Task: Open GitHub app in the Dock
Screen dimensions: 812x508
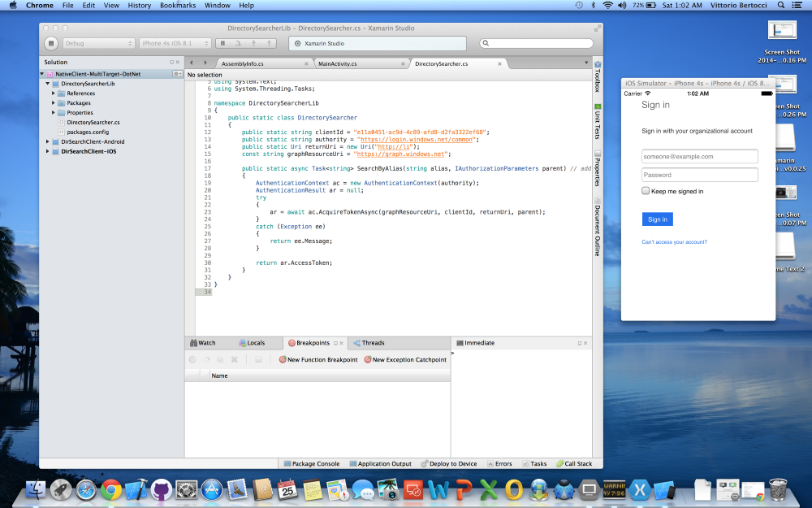Action: (x=162, y=489)
